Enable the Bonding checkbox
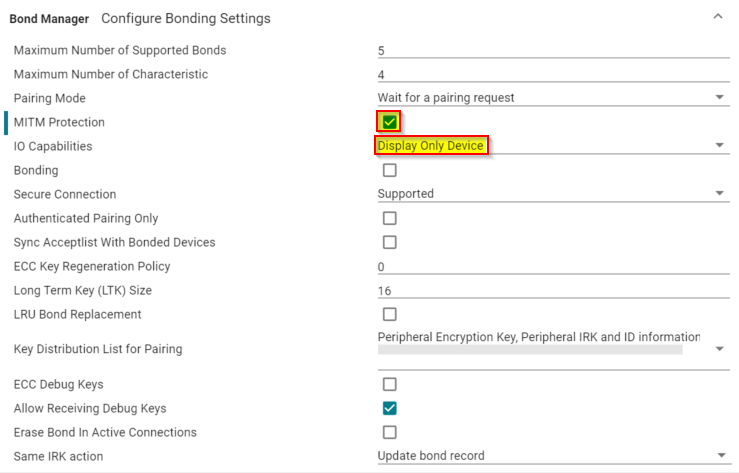Viewport: 739px width, 473px height. [390, 170]
